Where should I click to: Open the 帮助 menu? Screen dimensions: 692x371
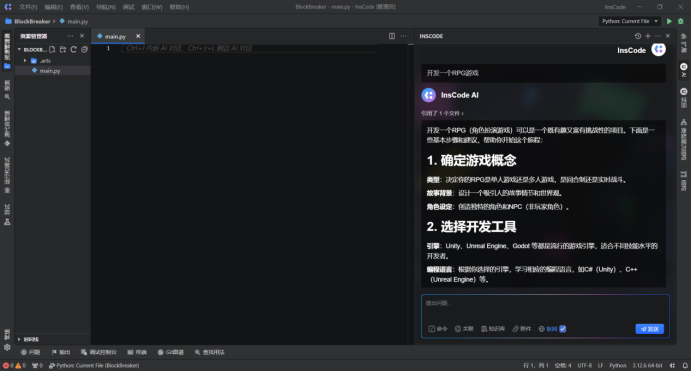pyautogui.click(x=179, y=7)
